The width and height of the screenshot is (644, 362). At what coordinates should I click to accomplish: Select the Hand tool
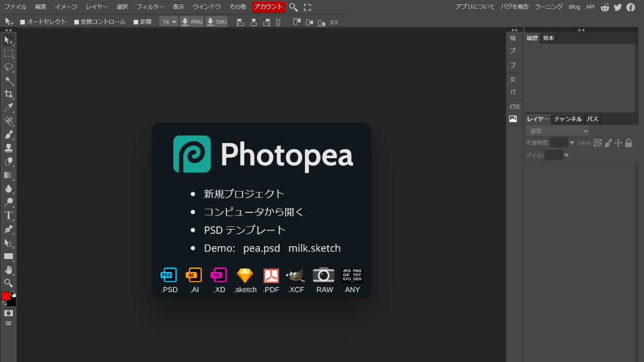9,270
